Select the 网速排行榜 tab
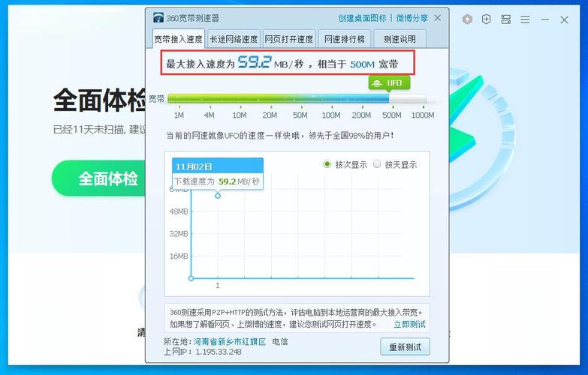Image resolution: width=588 pixels, height=375 pixels. [x=344, y=39]
